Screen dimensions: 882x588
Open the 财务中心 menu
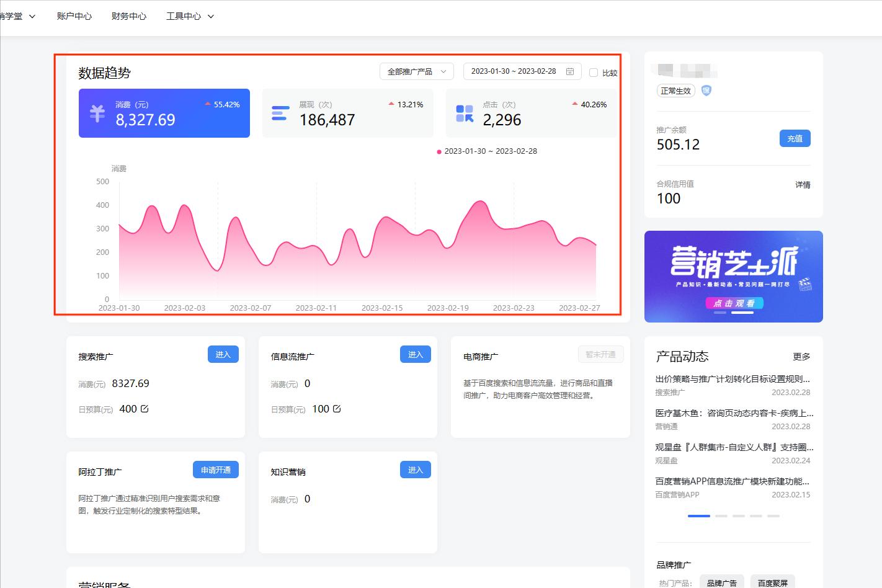[128, 16]
